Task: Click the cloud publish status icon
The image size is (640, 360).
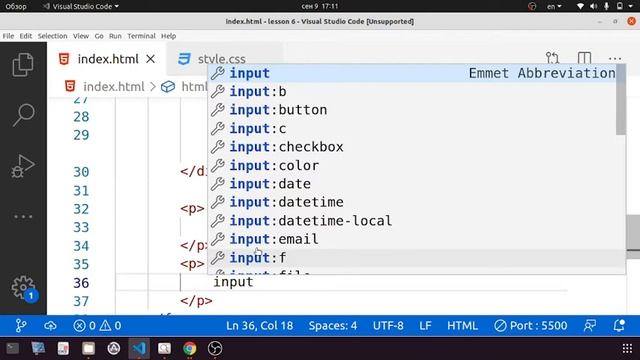Action: tap(50, 325)
